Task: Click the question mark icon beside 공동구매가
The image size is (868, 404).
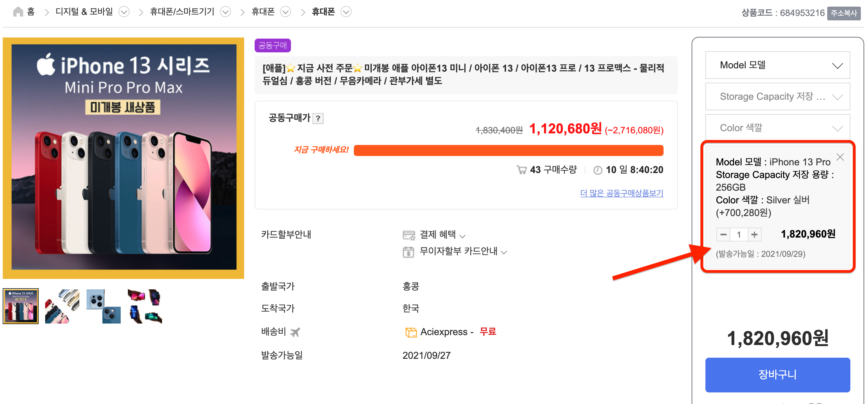Action: [x=318, y=118]
